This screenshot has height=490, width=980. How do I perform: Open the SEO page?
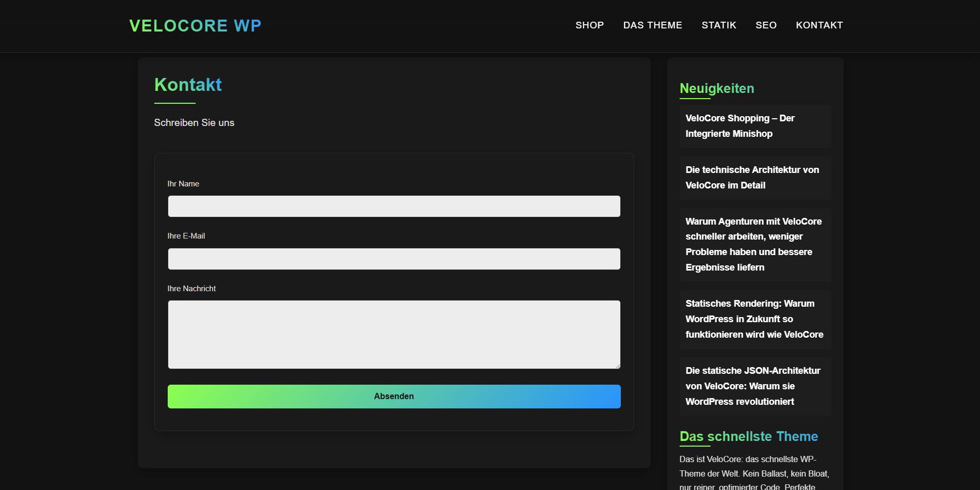click(766, 25)
